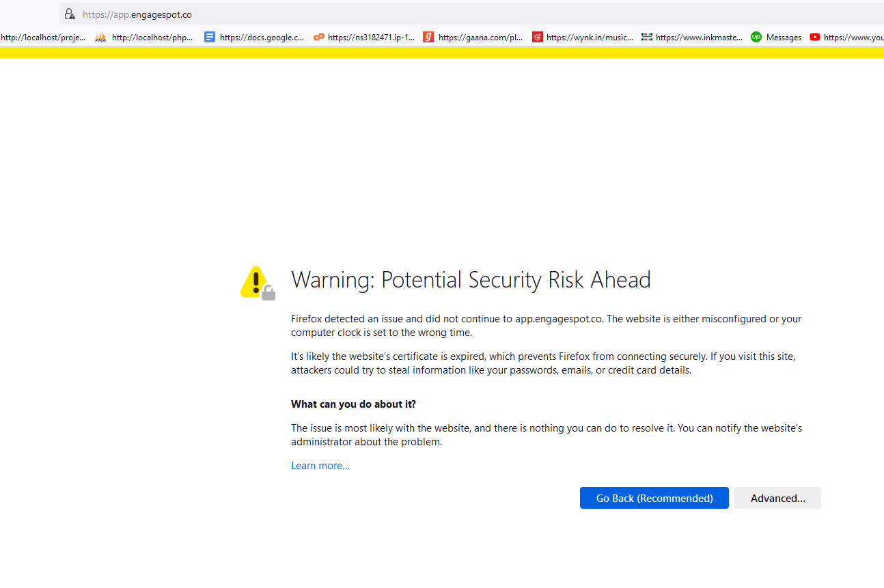Click Go Back (Recommended) button
Image resolution: width=884 pixels, height=588 pixels.
654,498
